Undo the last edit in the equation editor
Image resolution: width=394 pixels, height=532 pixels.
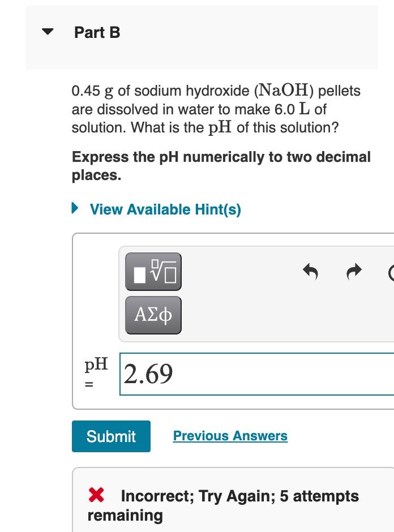click(x=310, y=271)
